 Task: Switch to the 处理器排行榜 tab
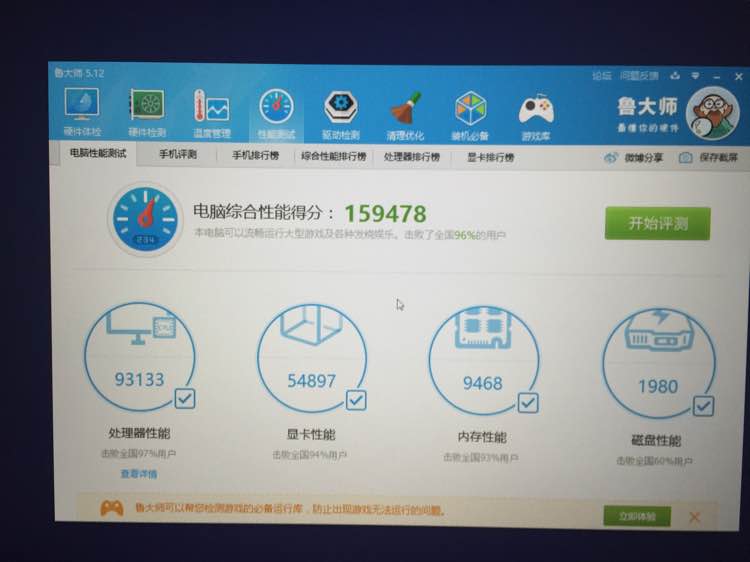(412, 157)
